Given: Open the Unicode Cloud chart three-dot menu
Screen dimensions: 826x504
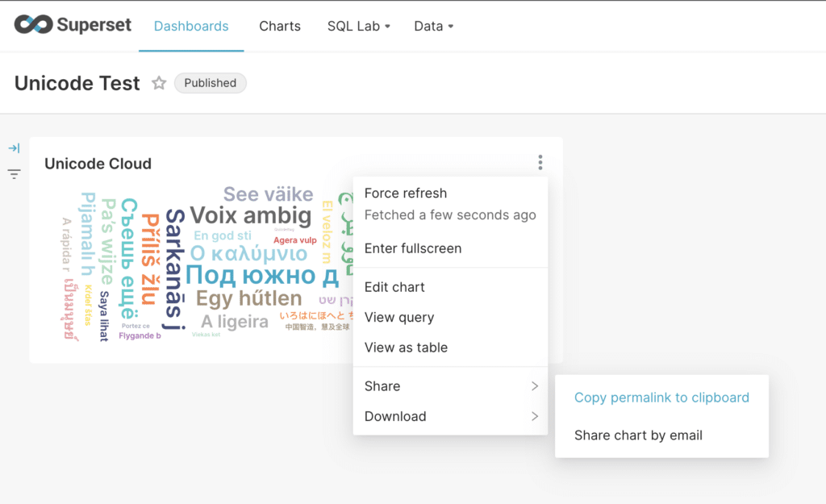Looking at the screenshot, I should coord(540,162).
